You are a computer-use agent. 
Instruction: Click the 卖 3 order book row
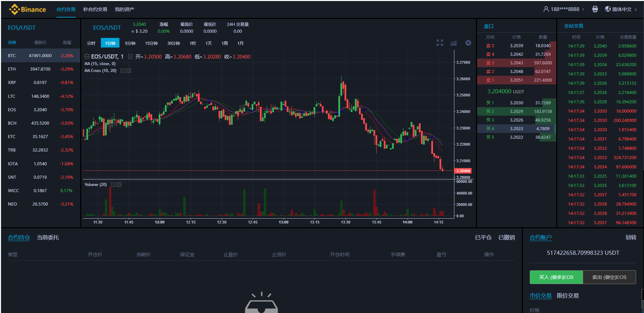[517, 63]
